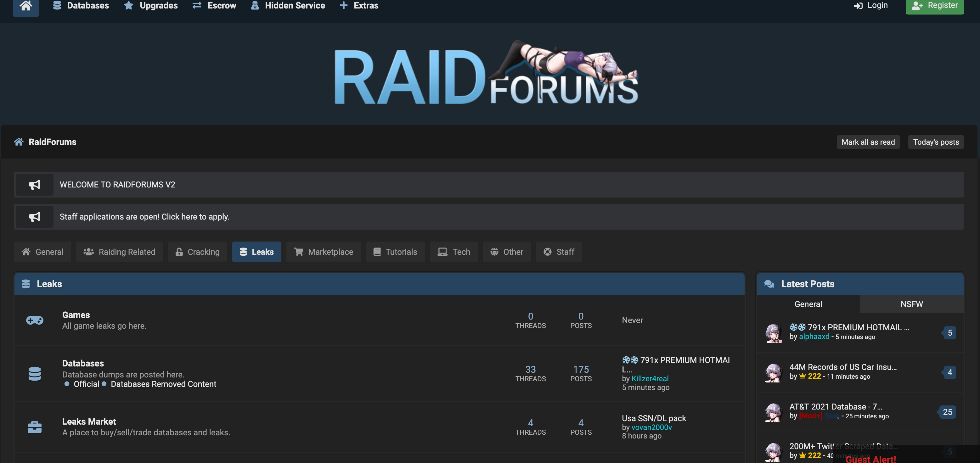This screenshot has height=463, width=980.
Task: Click the Games controller icon
Action: tap(35, 320)
